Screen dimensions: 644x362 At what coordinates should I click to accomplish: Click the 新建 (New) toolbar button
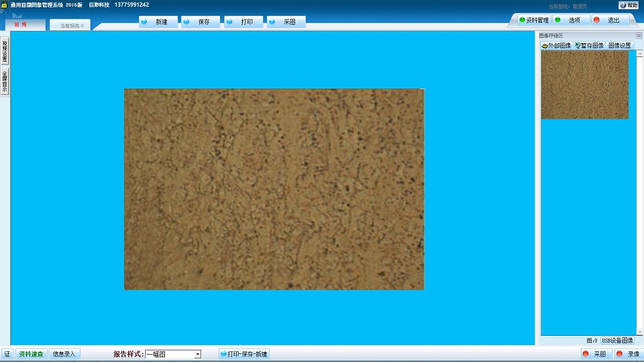[x=158, y=21]
